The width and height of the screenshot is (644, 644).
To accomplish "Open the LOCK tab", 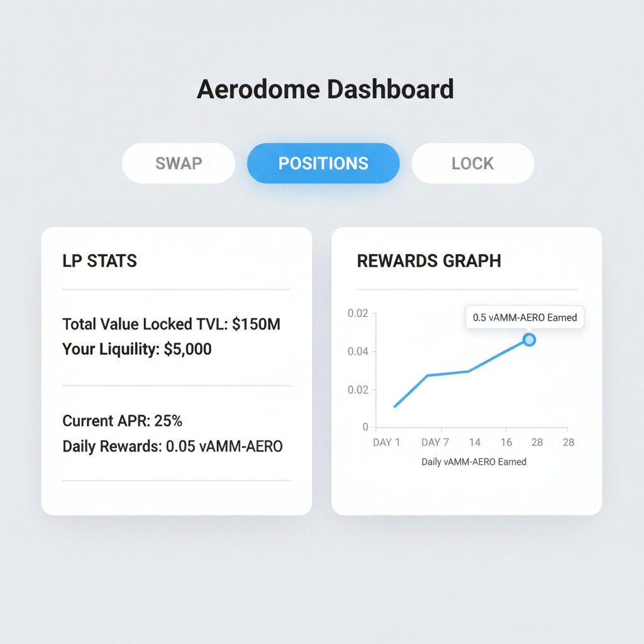I will [x=472, y=163].
